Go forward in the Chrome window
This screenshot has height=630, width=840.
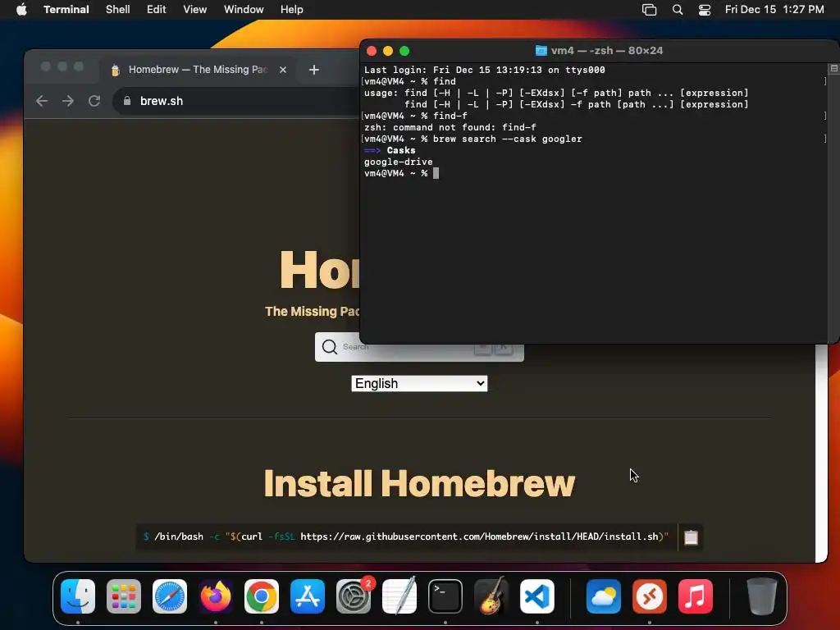(68, 101)
